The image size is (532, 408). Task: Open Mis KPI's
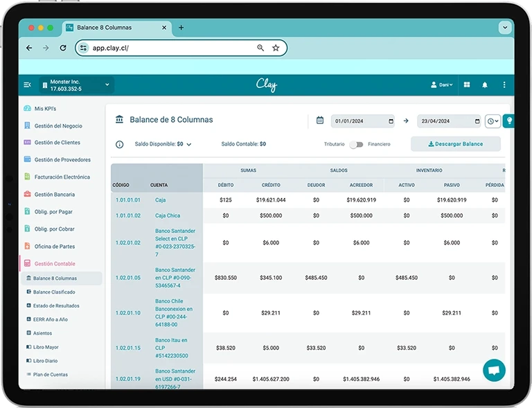pyautogui.click(x=45, y=109)
